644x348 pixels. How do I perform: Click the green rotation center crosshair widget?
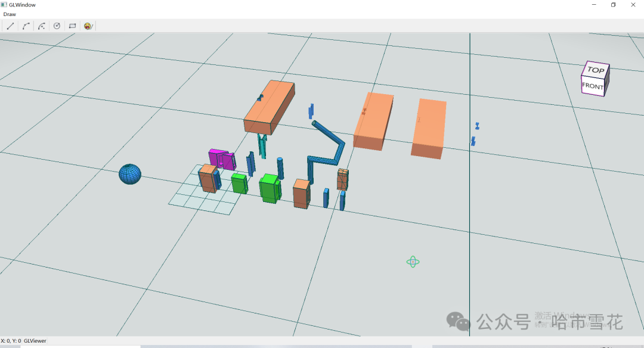(x=413, y=262)
